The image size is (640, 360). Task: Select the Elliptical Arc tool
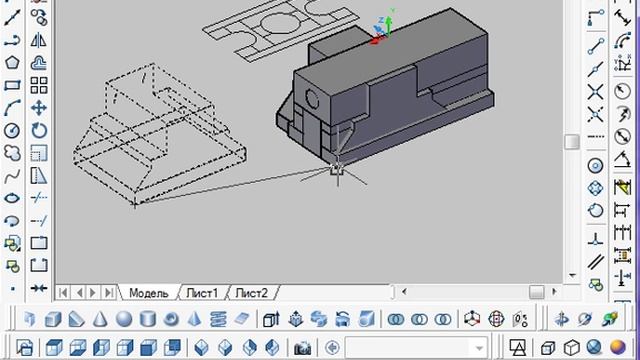point(12,221)
